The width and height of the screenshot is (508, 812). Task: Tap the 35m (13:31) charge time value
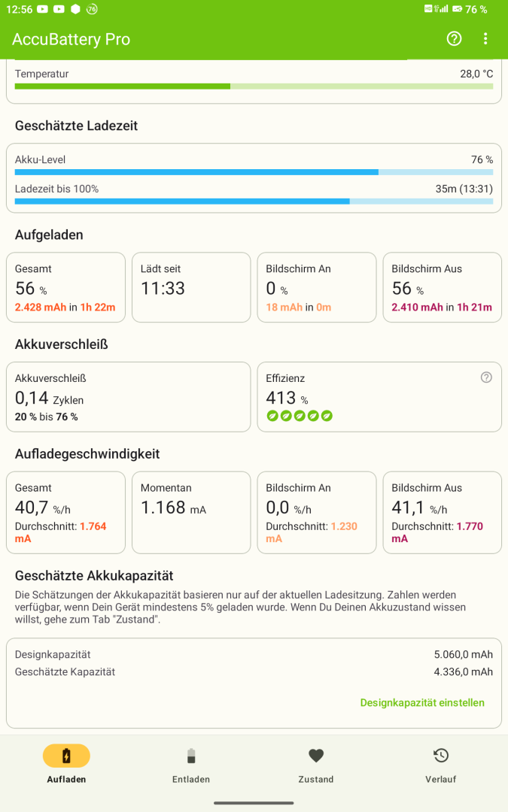pos(464,189)
